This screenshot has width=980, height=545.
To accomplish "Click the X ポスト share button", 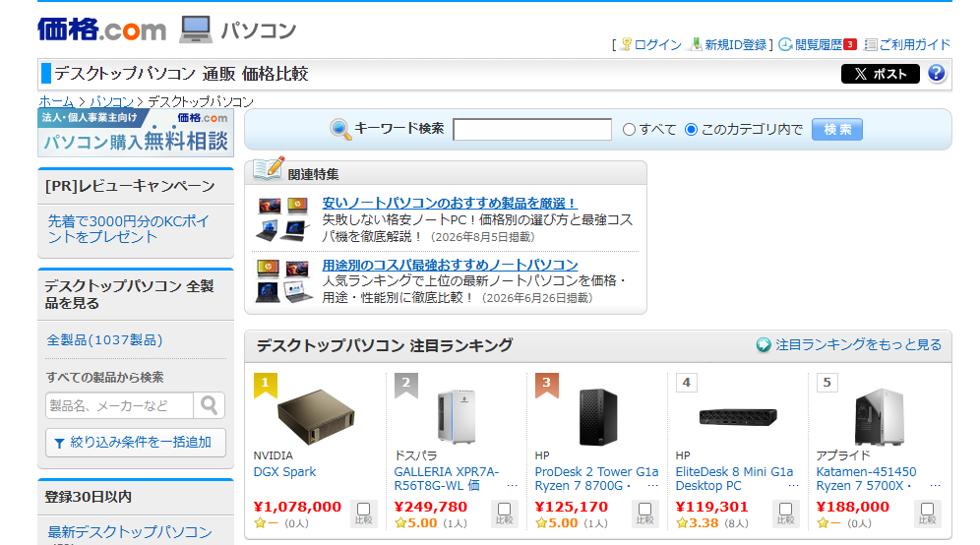I will [x=880, y=74].
